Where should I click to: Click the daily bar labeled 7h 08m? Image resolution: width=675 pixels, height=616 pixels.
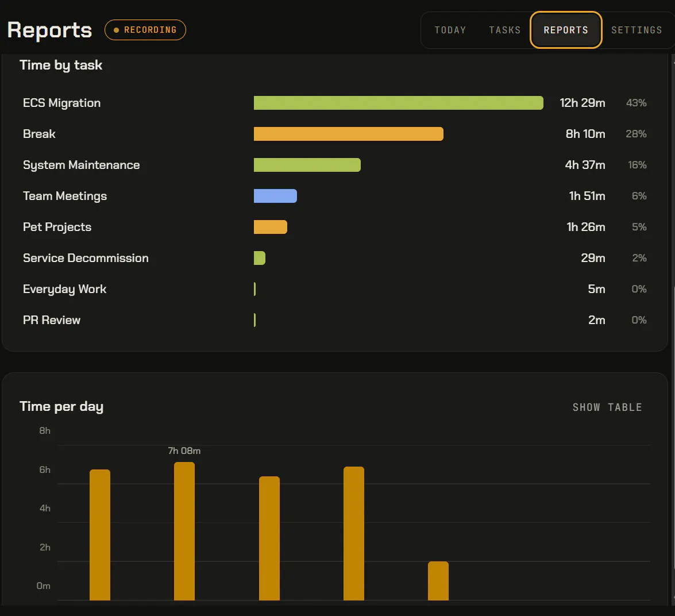(x=184, y=531)
